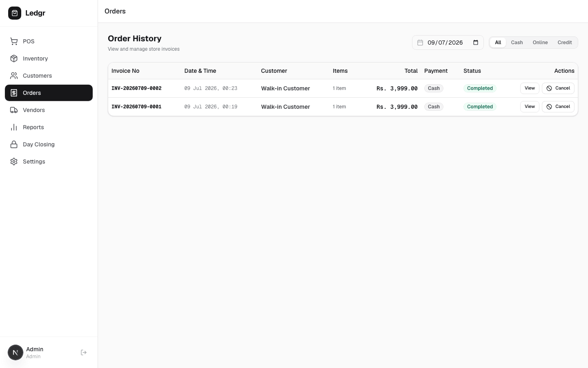588x368 pixels.
Task: Click the Order History heading
Action: click(135, 38)
